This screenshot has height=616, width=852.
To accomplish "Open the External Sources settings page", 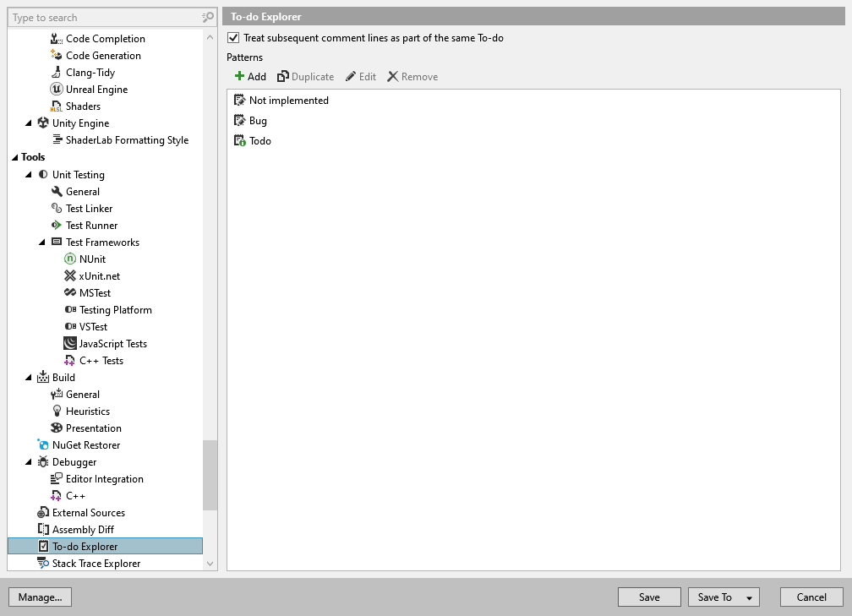I will click(87, 512).
